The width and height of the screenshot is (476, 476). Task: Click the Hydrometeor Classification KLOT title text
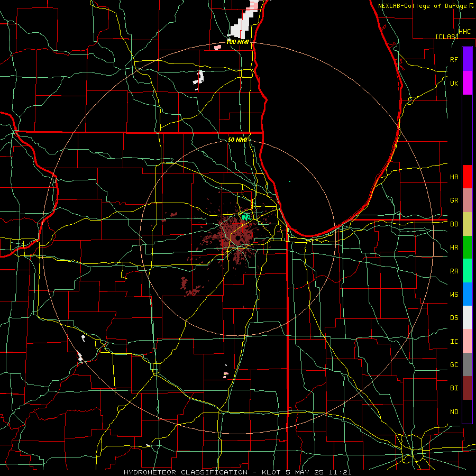[237, 472]
